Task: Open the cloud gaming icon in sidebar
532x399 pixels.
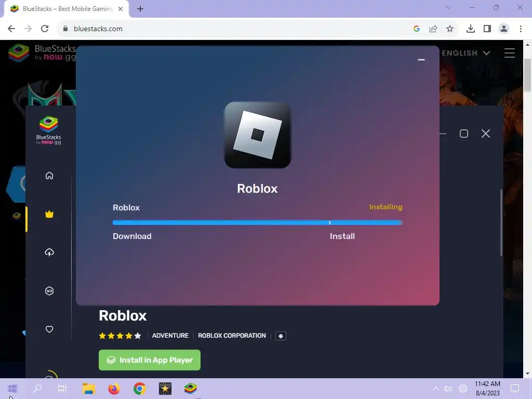Action: (49, 252)
